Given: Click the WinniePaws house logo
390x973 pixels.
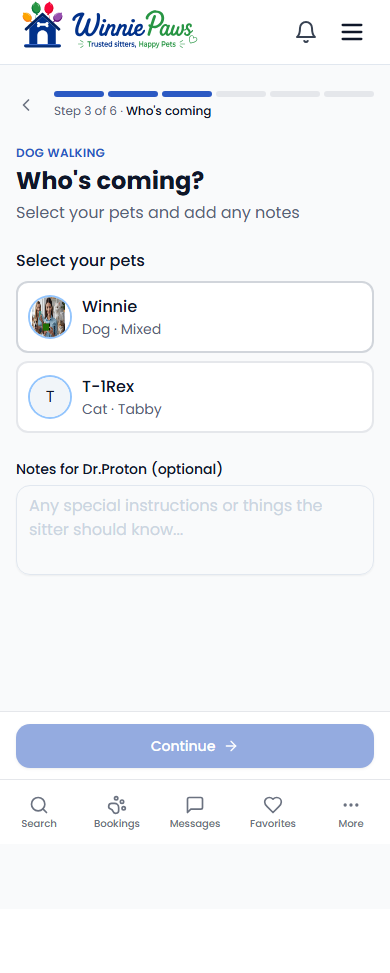Looking at the screenshot, I should pyautogui.click(x=42, y=25).
